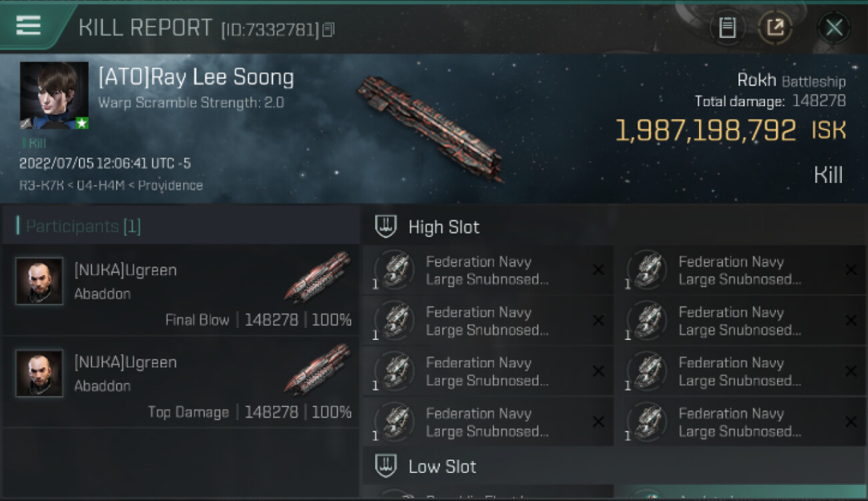
Task: Select the top-right Federation Navy module entry
Action: 740,271
